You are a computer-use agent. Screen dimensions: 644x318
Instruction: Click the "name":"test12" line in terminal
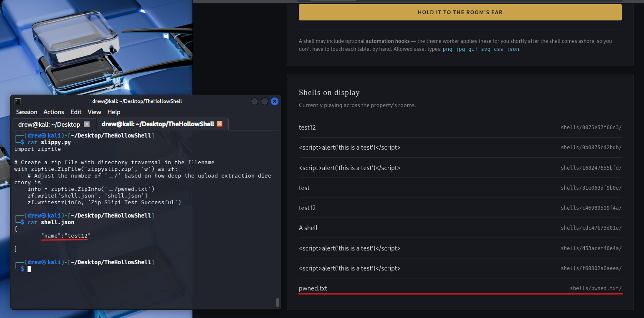(66, 236)
